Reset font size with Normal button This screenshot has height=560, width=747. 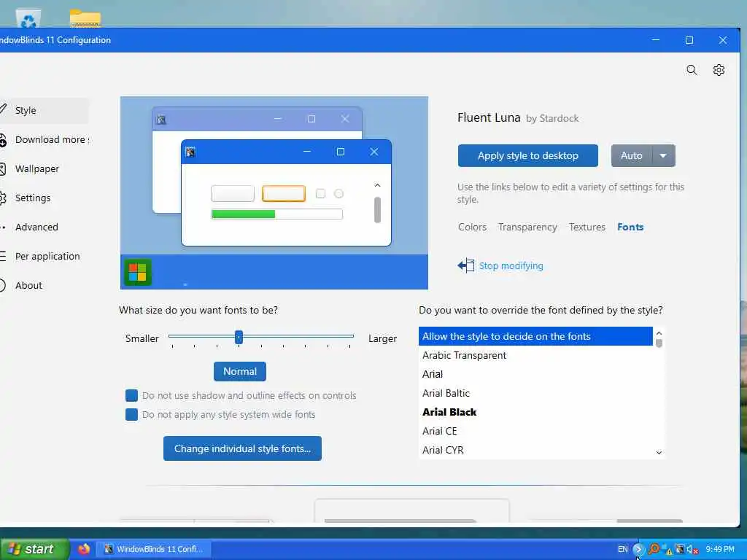click(x=239, y=371)
